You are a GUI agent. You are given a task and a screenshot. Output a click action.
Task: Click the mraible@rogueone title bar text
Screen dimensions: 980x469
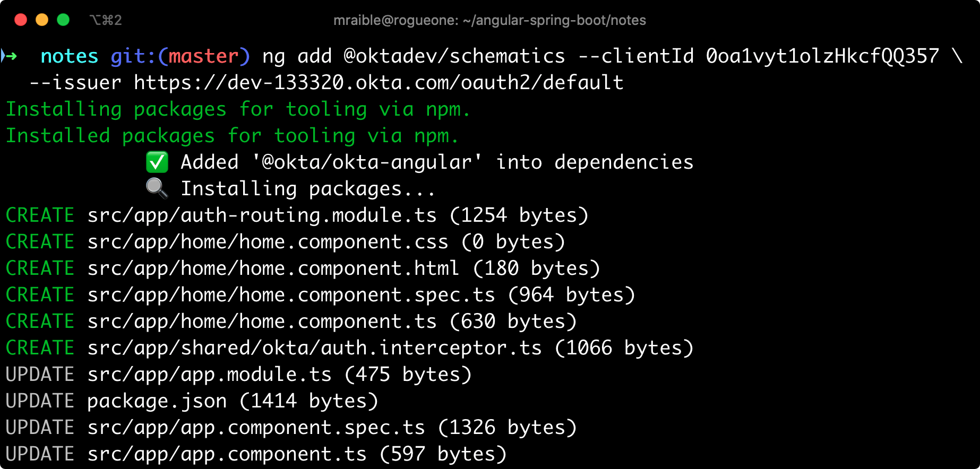coord(396,20)
